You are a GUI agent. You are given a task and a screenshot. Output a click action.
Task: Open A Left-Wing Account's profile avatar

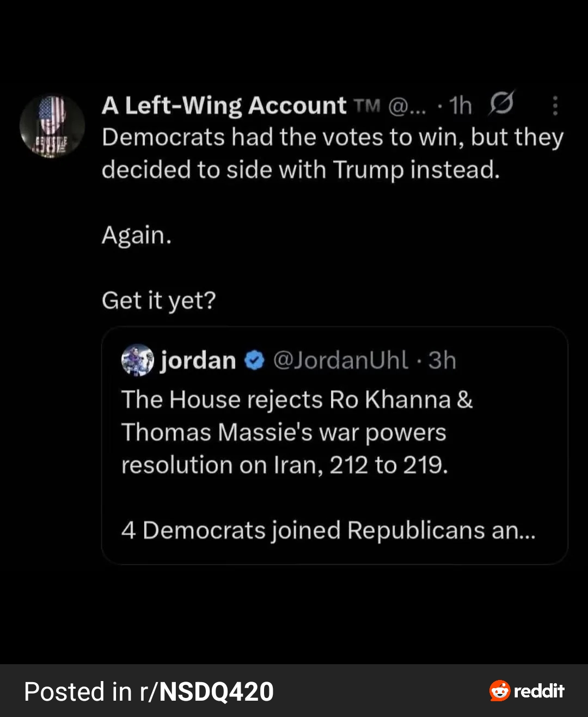(x=52, y=126)
